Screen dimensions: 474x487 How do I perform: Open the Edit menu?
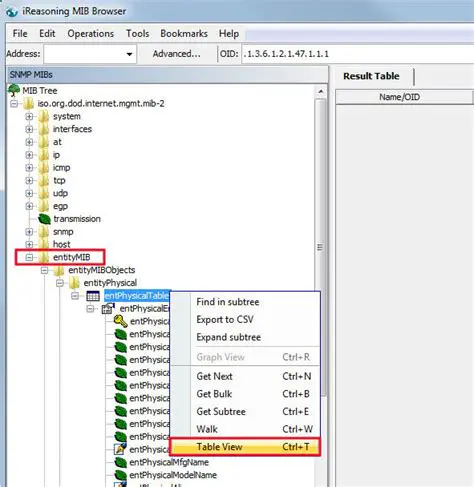click(47, 34)
